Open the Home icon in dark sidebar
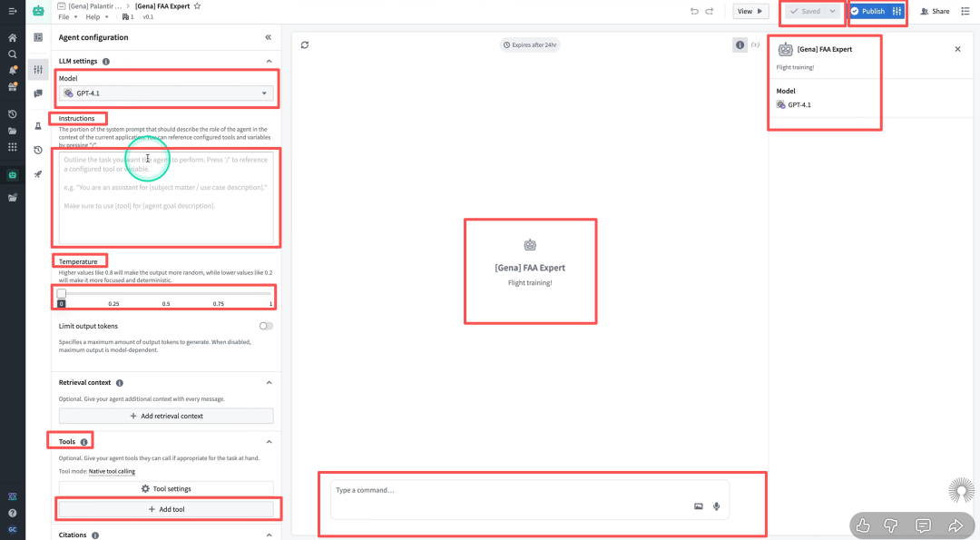Screen dimensions: 980x540 click(x=12, y=37)
